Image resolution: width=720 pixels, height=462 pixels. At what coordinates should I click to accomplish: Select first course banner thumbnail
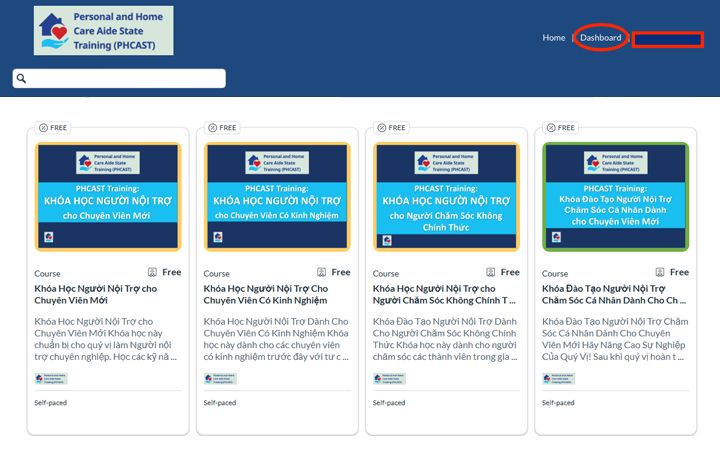(x=108, y=196)
